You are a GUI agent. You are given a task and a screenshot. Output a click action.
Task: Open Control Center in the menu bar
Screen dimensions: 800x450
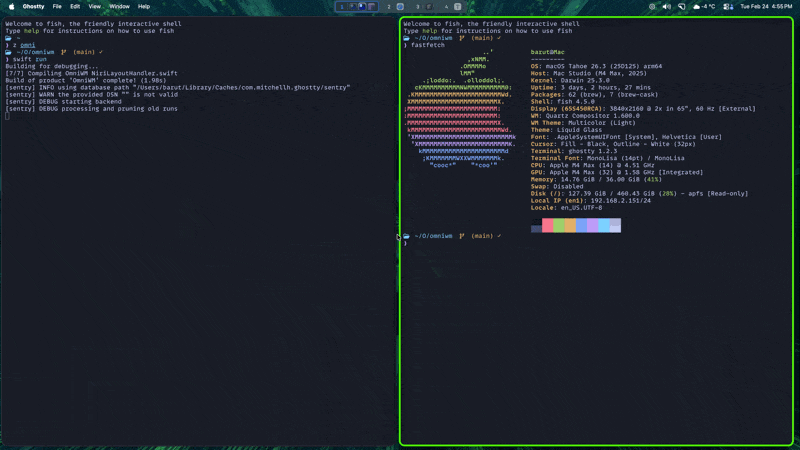tap(728, 7)
